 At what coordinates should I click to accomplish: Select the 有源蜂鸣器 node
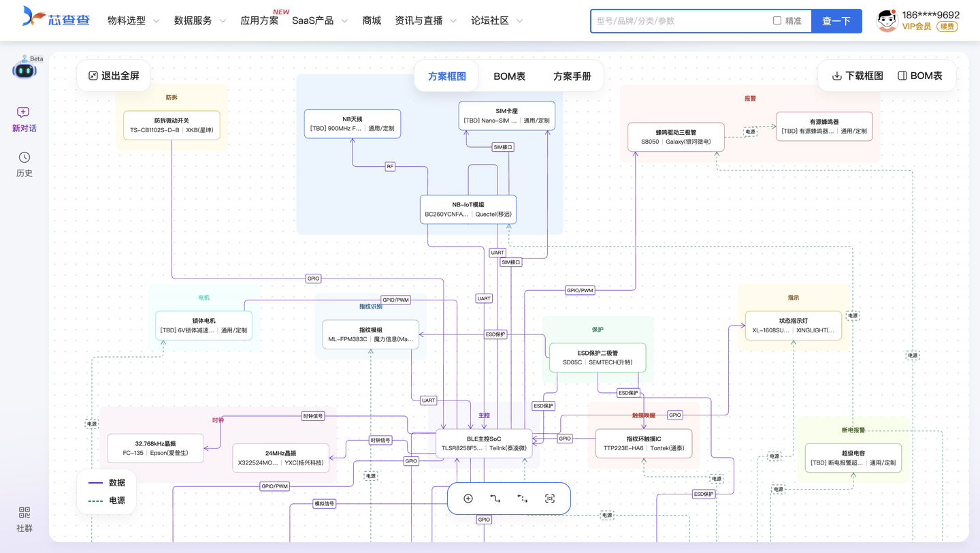tap(824, 126)
